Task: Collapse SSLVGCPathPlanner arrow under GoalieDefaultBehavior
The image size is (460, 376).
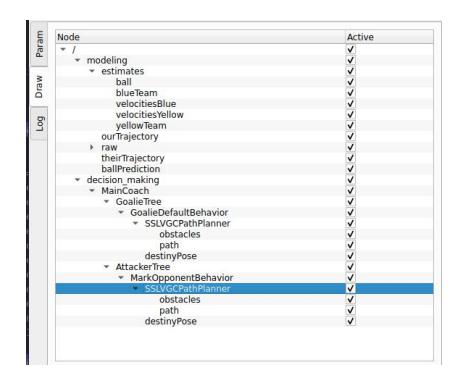Action: coord(136,223)
